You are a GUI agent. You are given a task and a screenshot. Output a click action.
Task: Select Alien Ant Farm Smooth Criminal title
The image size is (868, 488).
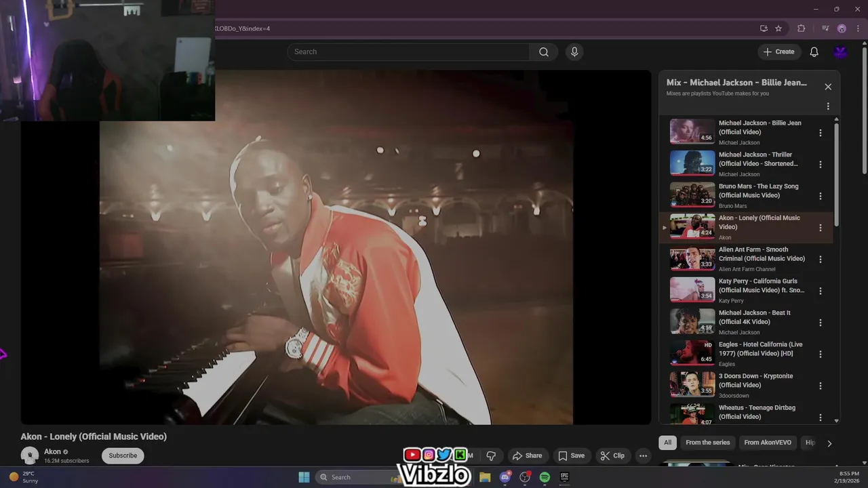[762, 254]
